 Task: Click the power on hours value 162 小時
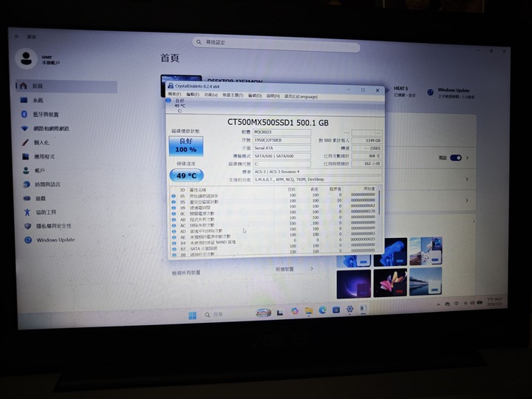click(x=366, y=164)
